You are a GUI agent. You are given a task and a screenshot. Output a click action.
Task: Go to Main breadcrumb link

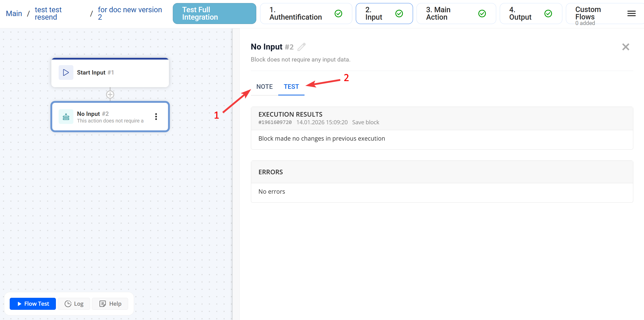(14, 14)
